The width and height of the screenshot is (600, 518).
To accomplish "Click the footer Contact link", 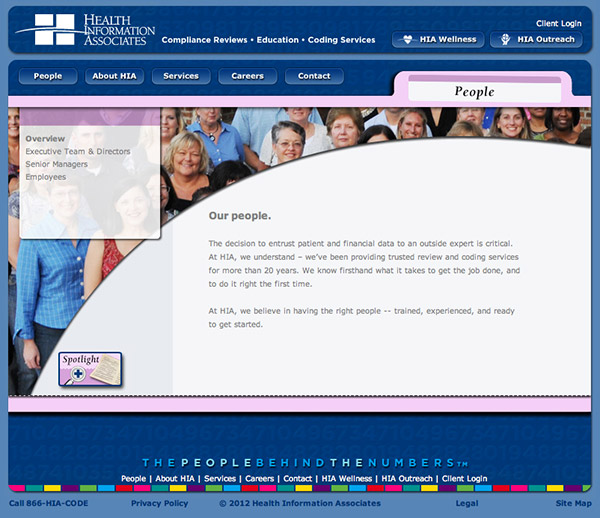I will click(x=298, y=479).
